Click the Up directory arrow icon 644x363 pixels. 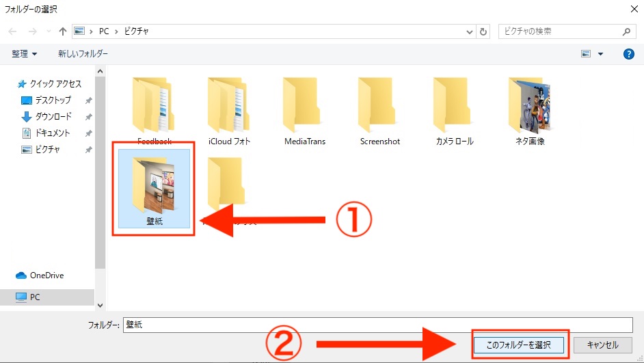[x=63, y=31]
